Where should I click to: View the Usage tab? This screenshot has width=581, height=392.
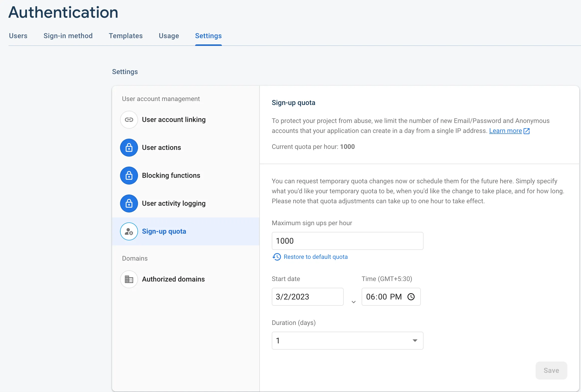[169, 36]
